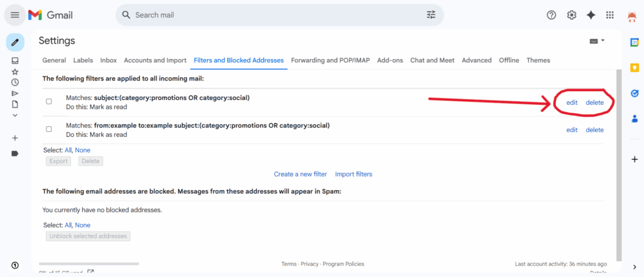The height and width of the screenshot is (277, 644).
Task: Check the first filter's checkbox
Action: click(49, 101)
